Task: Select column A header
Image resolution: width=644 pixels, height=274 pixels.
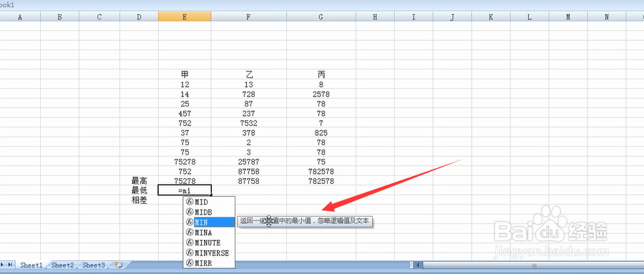Action: [x=20, y=17]
